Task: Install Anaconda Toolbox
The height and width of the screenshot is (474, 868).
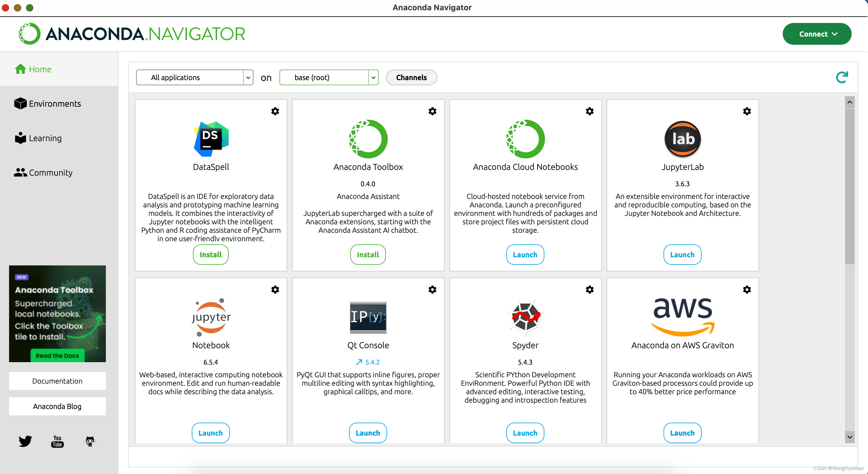Action: click(368, 255)
